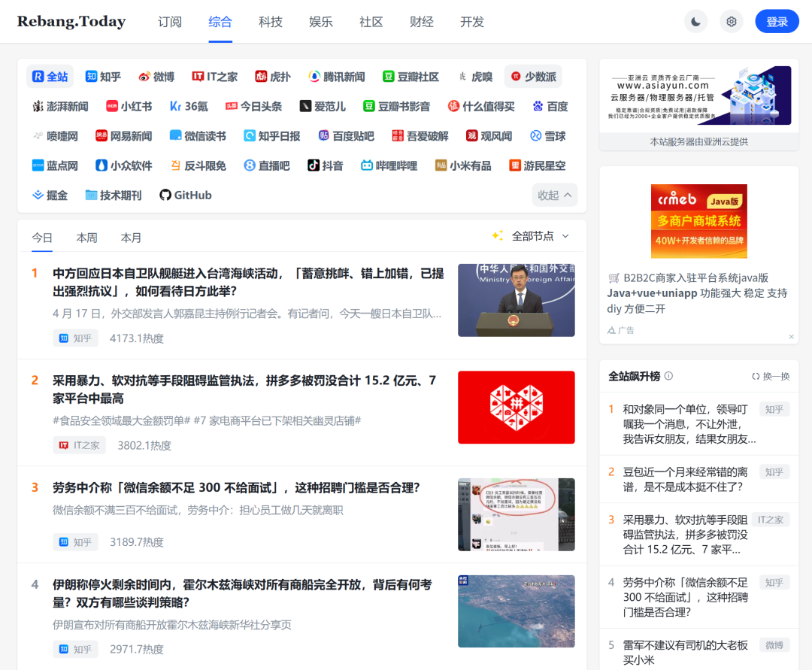Select the 直播吧 source icon
This screenshot has width=812, height=670.
pyautogui.click(x=267, y=165)
